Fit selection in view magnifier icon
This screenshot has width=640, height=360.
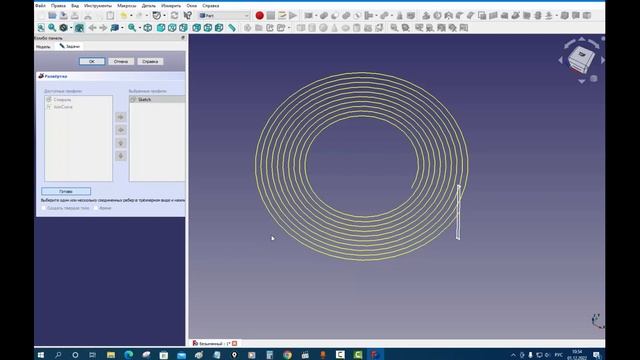click(52, 28)
